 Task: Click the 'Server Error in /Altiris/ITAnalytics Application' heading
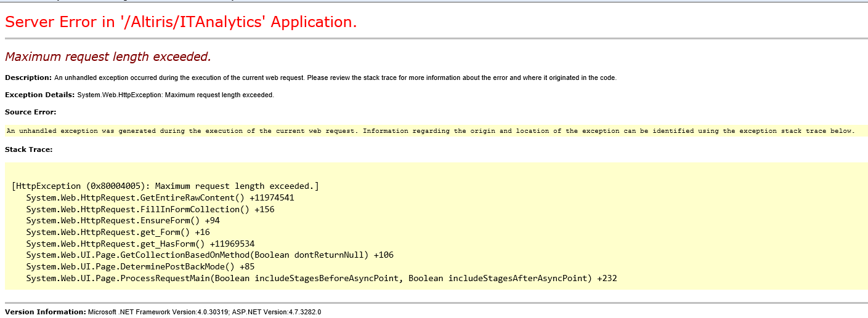pos(180,22)
